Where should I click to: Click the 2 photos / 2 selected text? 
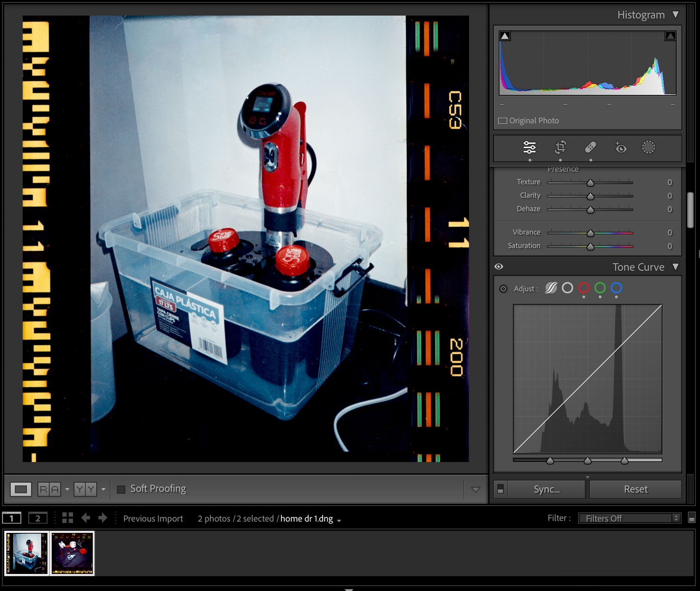coord(235,518)
